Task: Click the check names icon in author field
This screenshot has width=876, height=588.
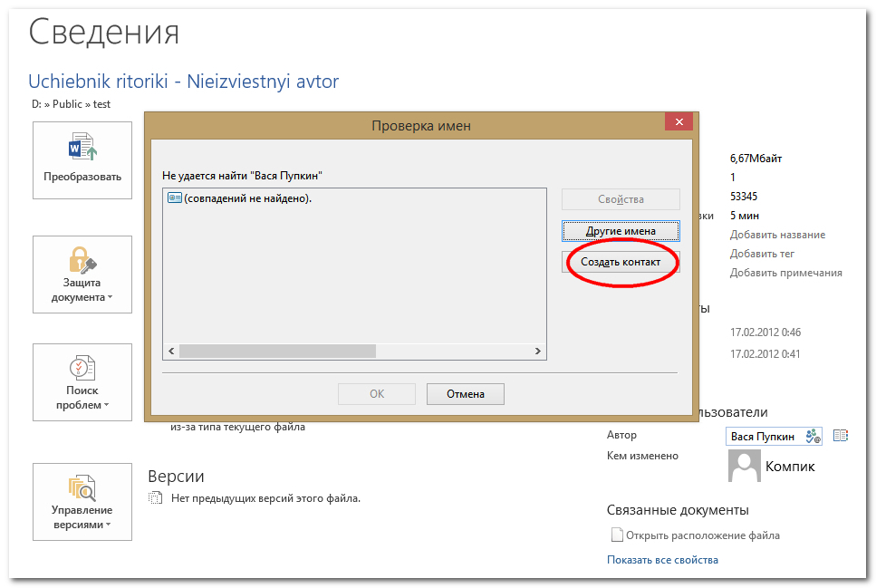Action: 813,437
